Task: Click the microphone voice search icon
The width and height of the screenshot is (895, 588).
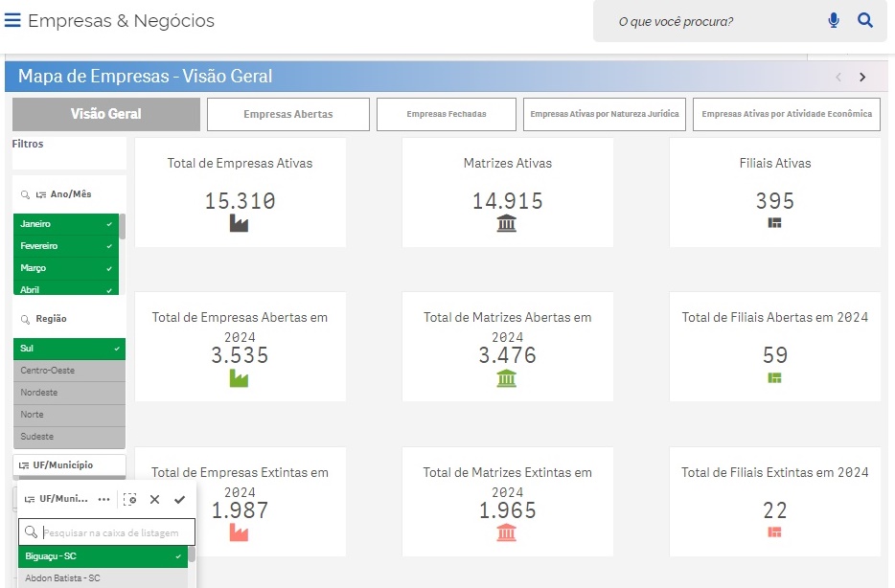Action: (834, 20)
